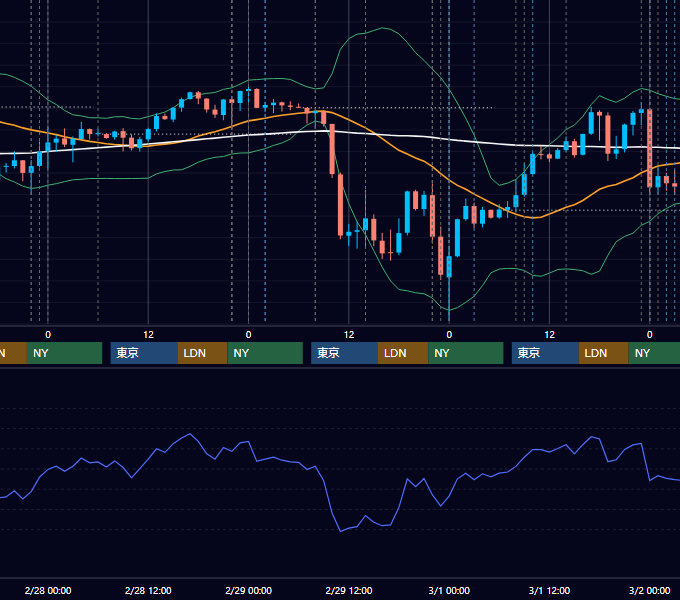Select the LDN session block on 2/28
This screenshot has width=680, height=600.
coord(203,353)
